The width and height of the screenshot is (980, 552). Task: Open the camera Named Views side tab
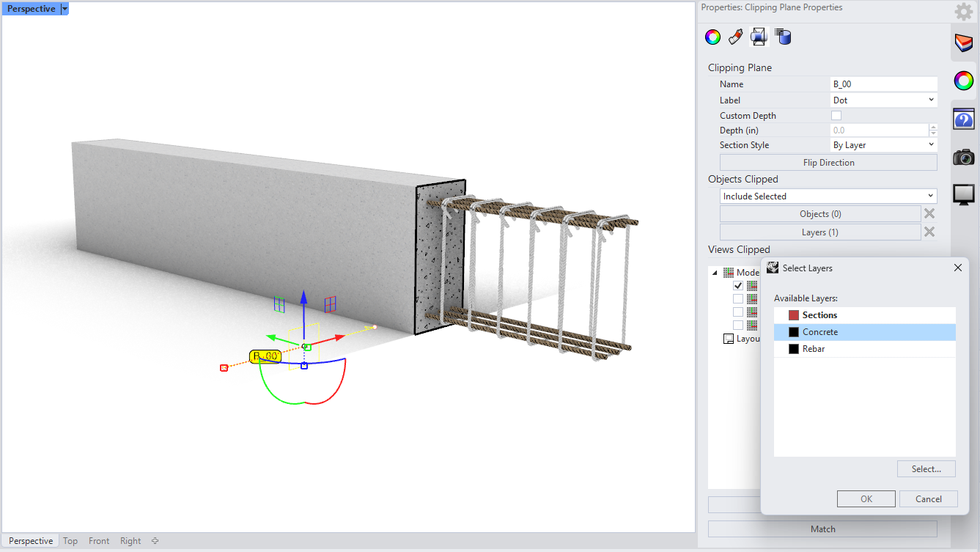964,157
